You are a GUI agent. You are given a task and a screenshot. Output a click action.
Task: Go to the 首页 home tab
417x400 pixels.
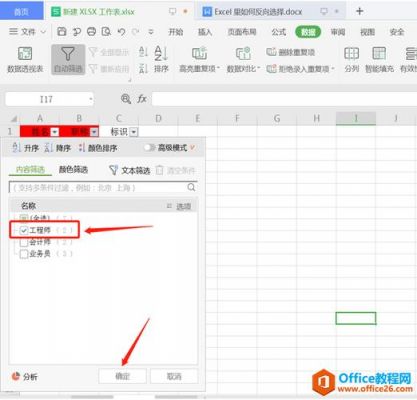(22, 12)
